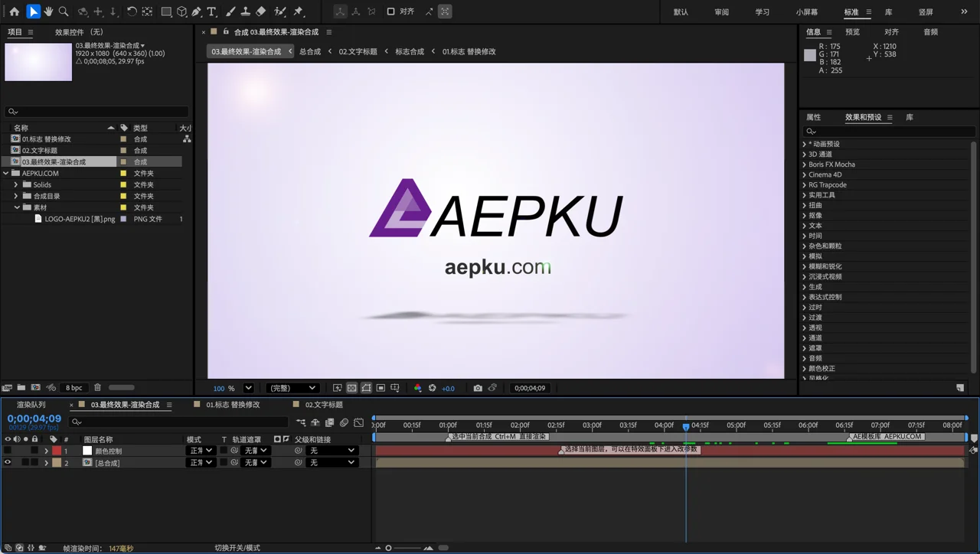The width and height of the screenshot is (980, 554).
Task: Select the Puppet Pin tool
Action: (299, 11)
